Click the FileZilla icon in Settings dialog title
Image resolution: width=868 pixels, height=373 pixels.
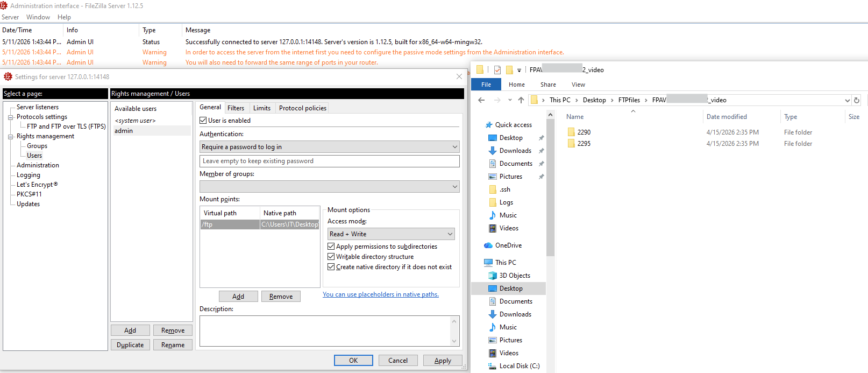click(x=8, y=76)
